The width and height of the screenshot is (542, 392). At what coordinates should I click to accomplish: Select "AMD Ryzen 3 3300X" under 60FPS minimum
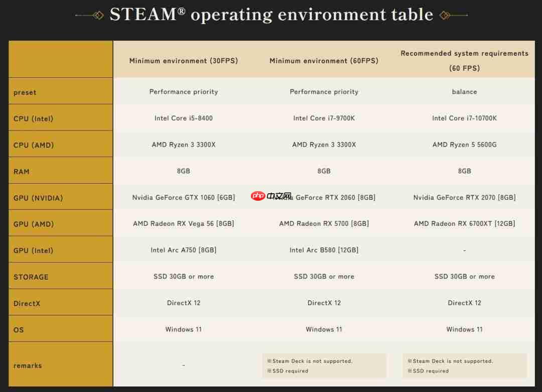coord(324,145)
